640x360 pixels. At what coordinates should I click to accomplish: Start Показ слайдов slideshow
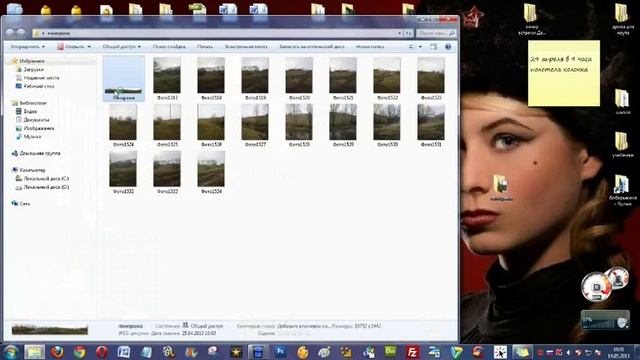(169, 47)
